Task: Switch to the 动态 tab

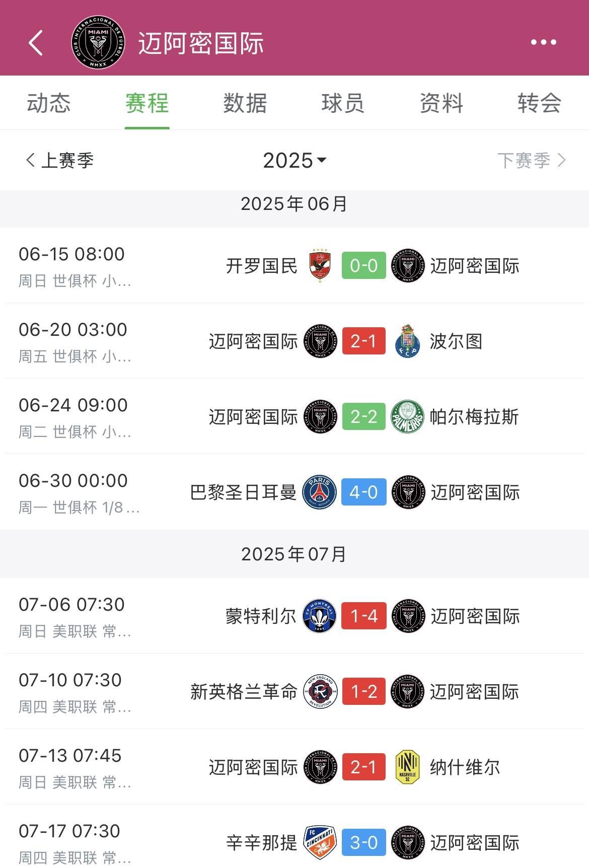Action: pyautogui.click(x=49, y=103)
